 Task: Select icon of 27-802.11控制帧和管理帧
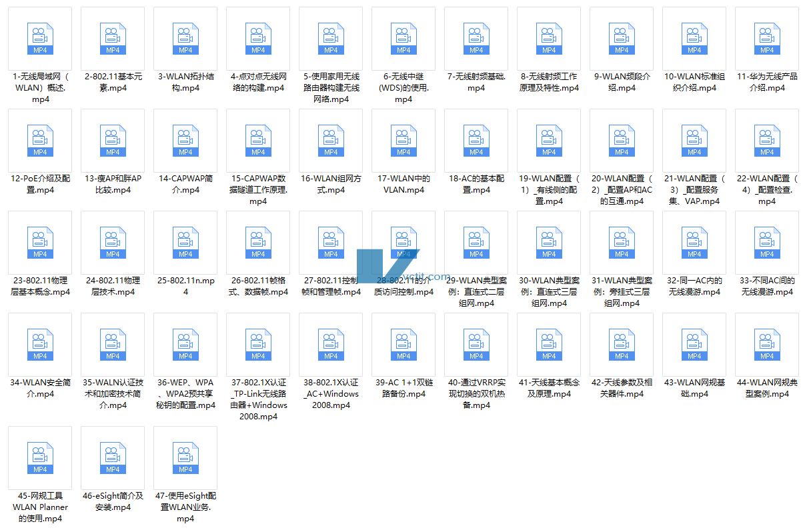coord(331,243)
